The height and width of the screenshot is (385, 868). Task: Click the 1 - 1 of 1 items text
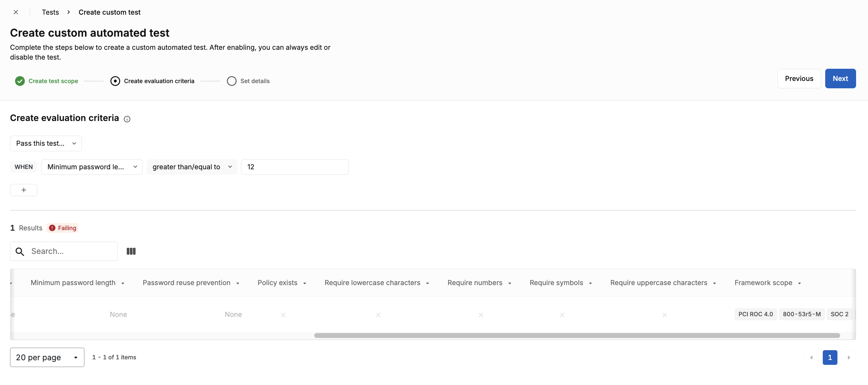(x=114, y=358)
